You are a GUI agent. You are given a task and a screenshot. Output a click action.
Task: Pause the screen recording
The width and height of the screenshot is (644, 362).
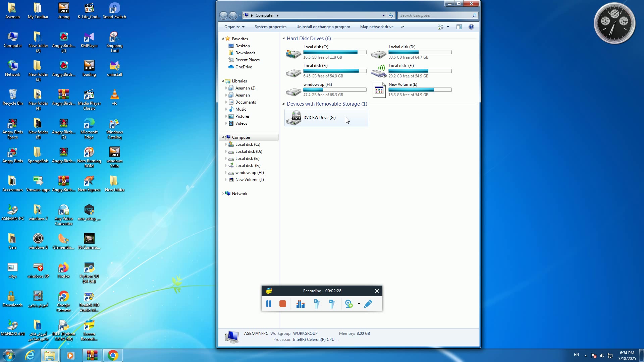click(x=268, y=304)
